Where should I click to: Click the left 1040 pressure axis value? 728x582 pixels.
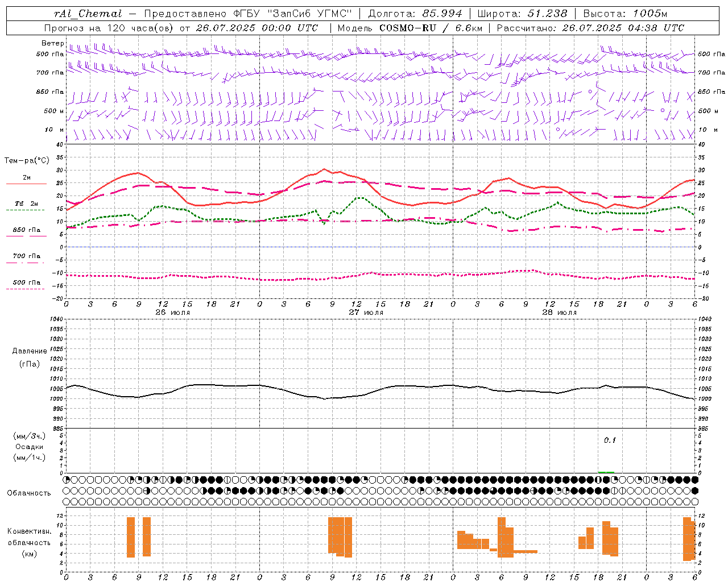[56, 319]
